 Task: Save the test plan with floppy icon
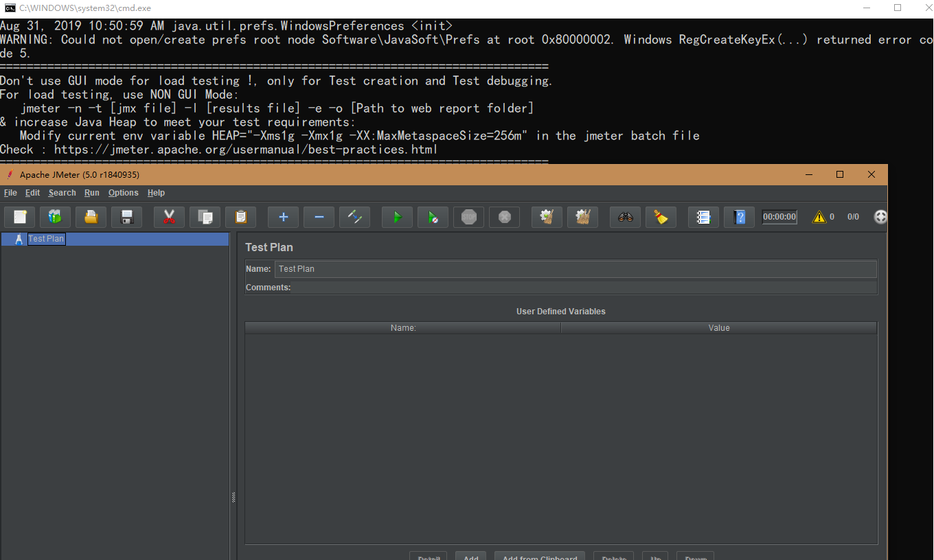pos(126,217)
